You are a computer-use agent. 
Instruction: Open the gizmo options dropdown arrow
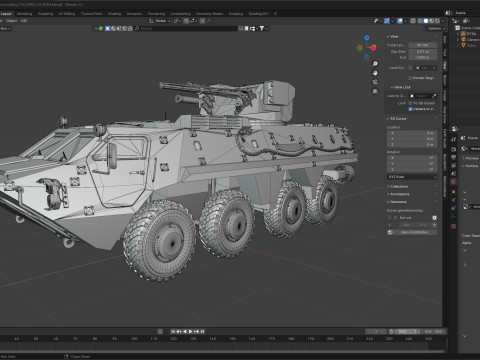coord(392,21)
